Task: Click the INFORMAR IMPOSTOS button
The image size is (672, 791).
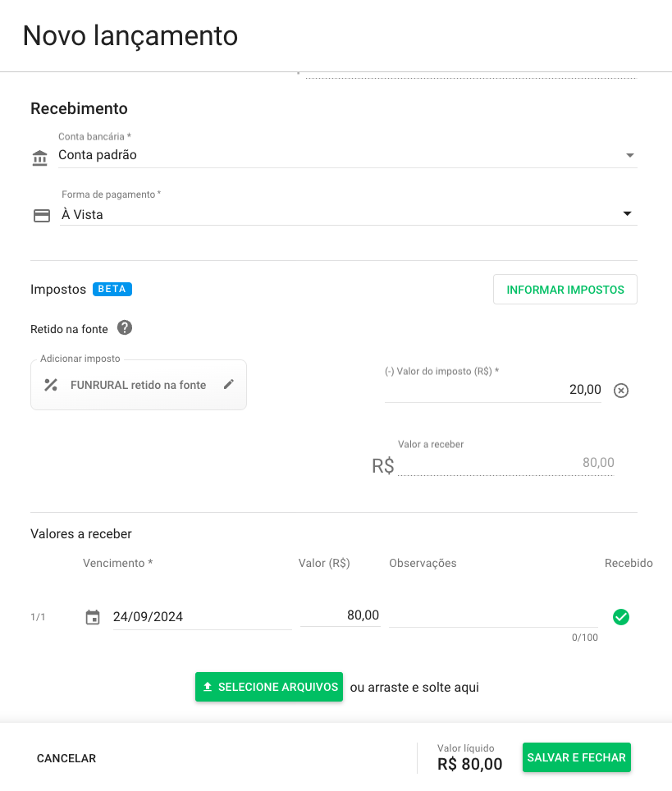Action: click(565, 290)
